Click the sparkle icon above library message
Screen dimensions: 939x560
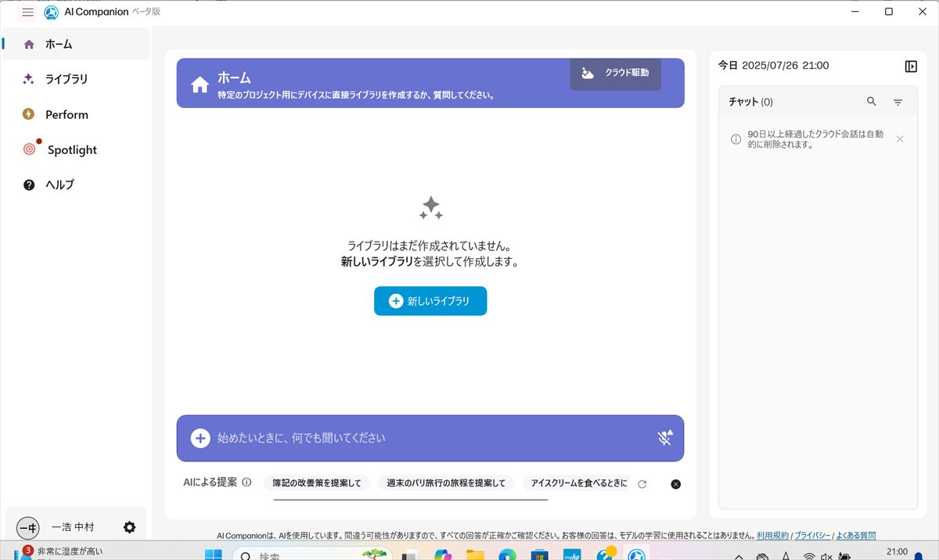430,208
